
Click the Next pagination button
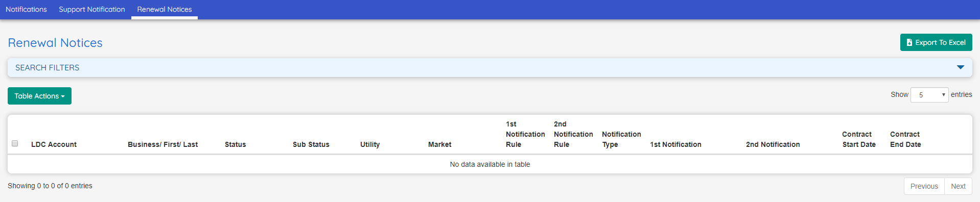pos(958,186)
